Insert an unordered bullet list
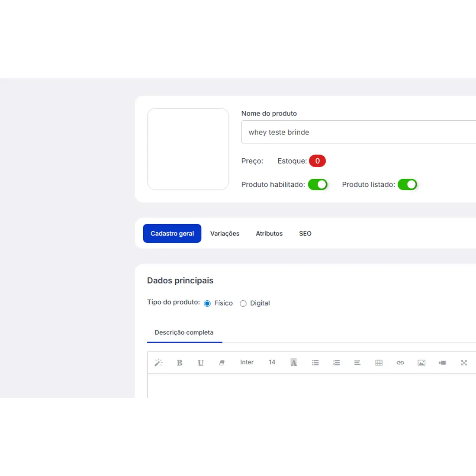476x476 pixels. tap(315, 363)
